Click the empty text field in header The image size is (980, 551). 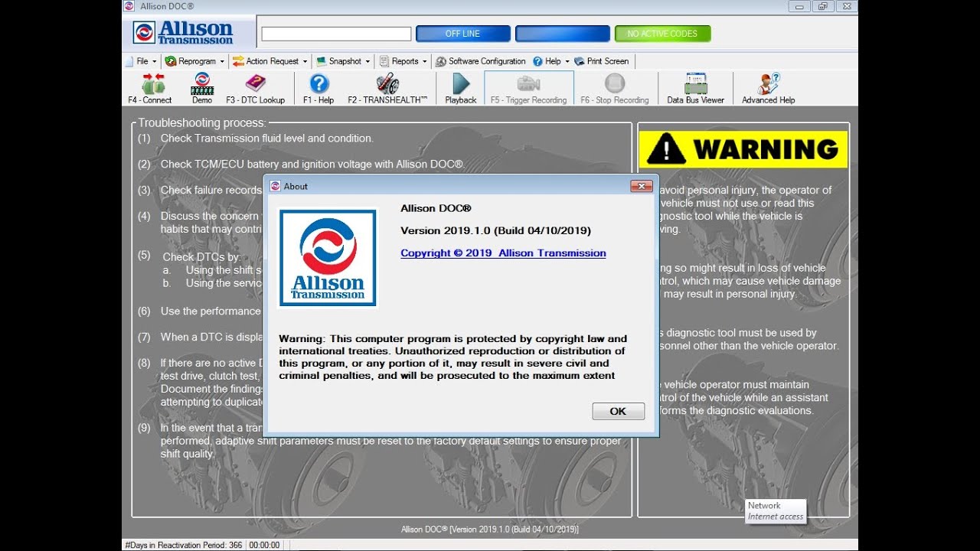(336, 34)
